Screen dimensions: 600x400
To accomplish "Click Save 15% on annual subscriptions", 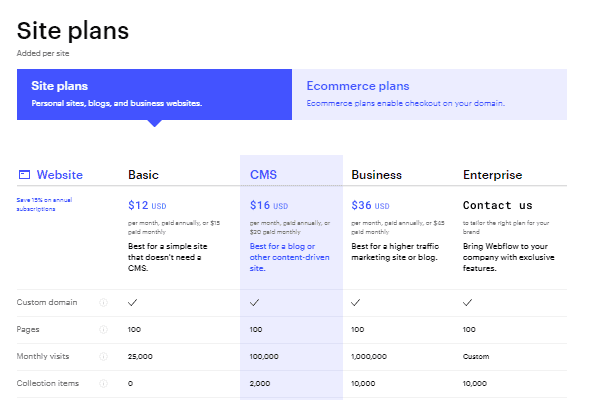I will 44,204.
